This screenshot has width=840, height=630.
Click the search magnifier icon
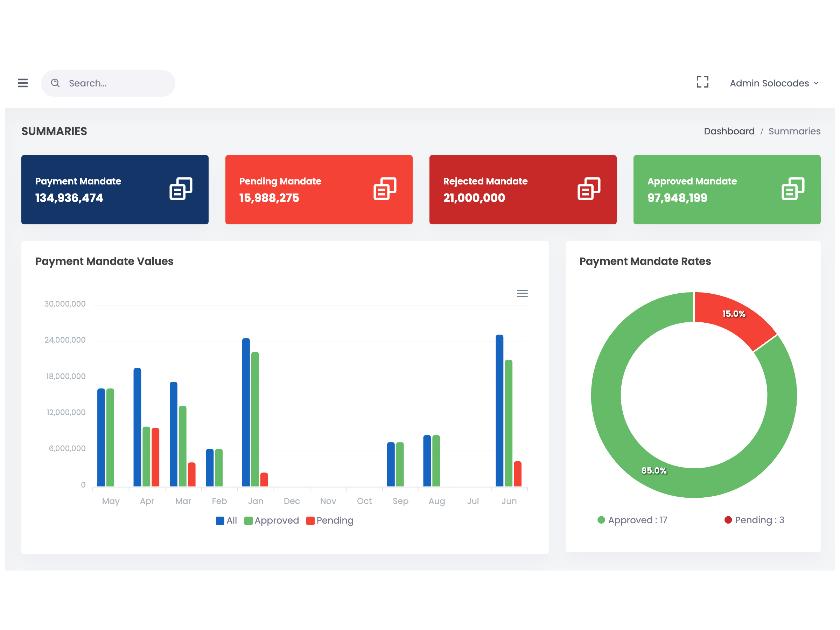pos(55,83)
